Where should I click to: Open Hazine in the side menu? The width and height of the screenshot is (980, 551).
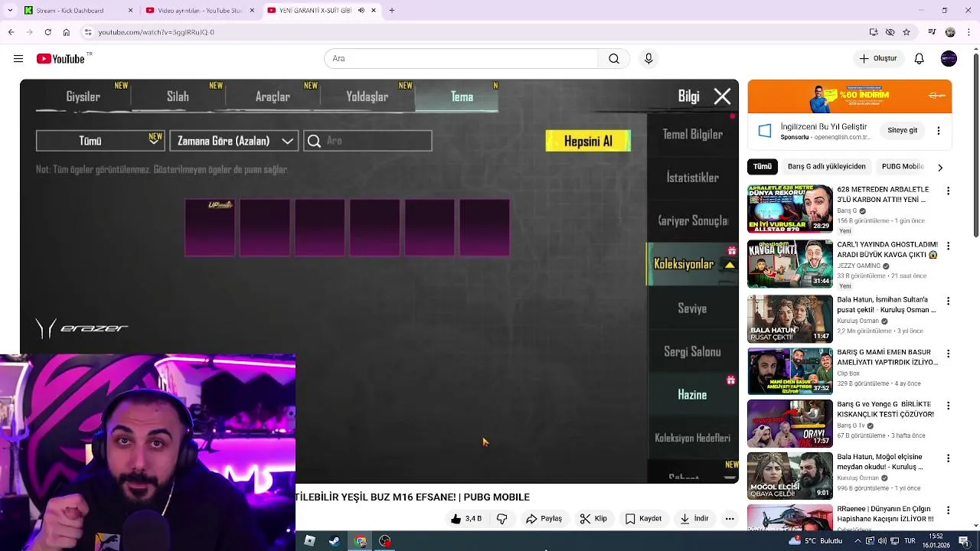click(692, 395)
